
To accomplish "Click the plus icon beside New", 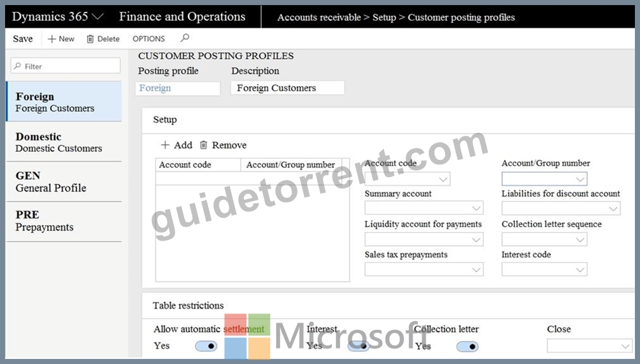I will (x=52, y=38).
